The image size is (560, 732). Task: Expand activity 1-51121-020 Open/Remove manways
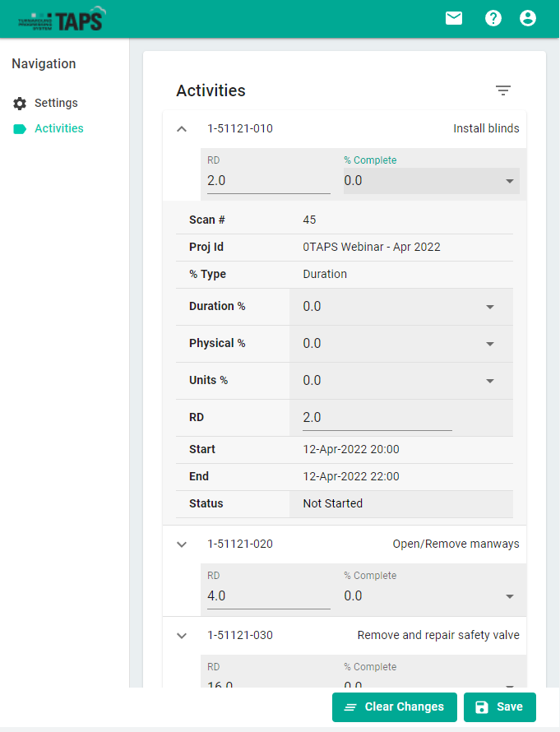pos(183,544)
